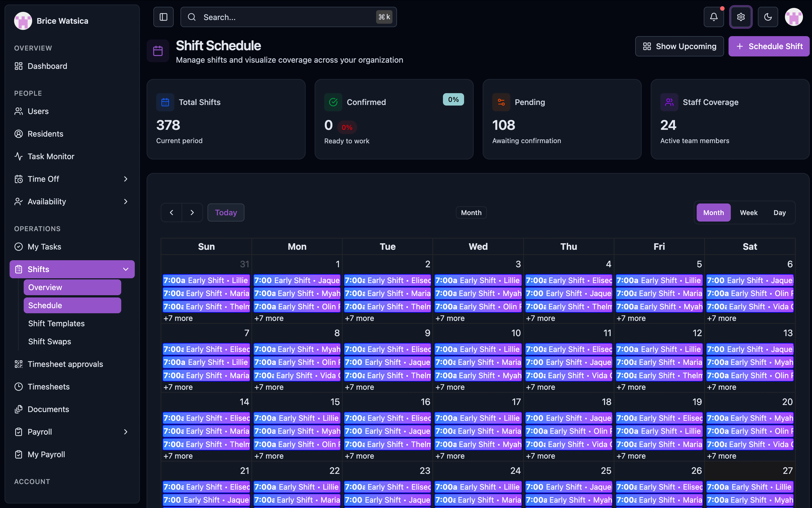Click the My Payroll clipboard icon
This screenshot has width=812, height=508.
coord(18,454)
